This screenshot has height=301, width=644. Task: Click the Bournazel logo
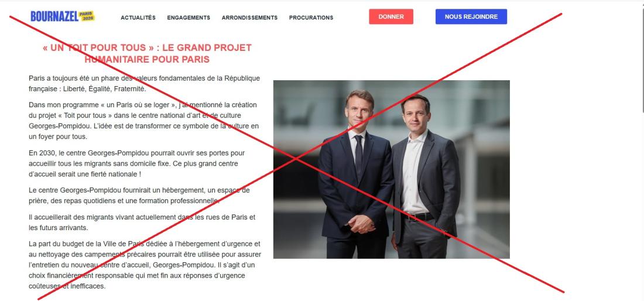[x=63, y=16]
